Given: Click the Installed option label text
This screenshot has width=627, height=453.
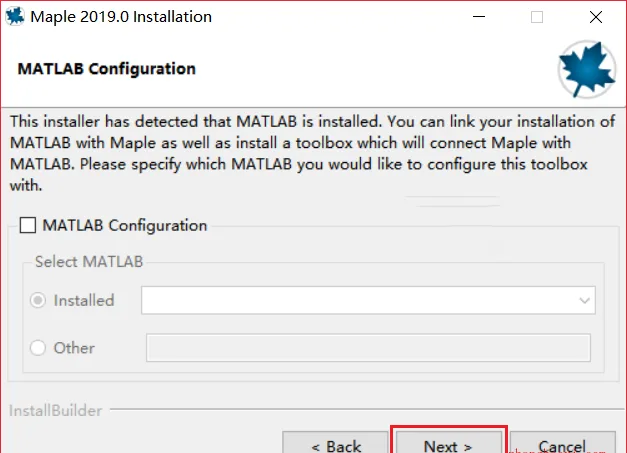Looking at the screenshot, I should click(84, 300).
